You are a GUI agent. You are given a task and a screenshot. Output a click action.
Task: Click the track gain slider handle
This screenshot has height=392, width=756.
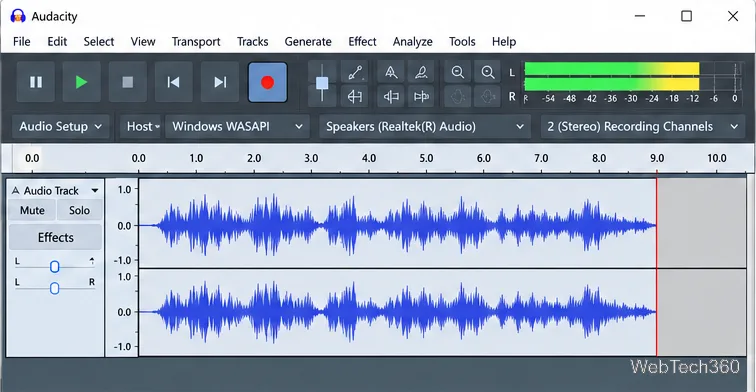pyautogui.click(x=54, y=267)
